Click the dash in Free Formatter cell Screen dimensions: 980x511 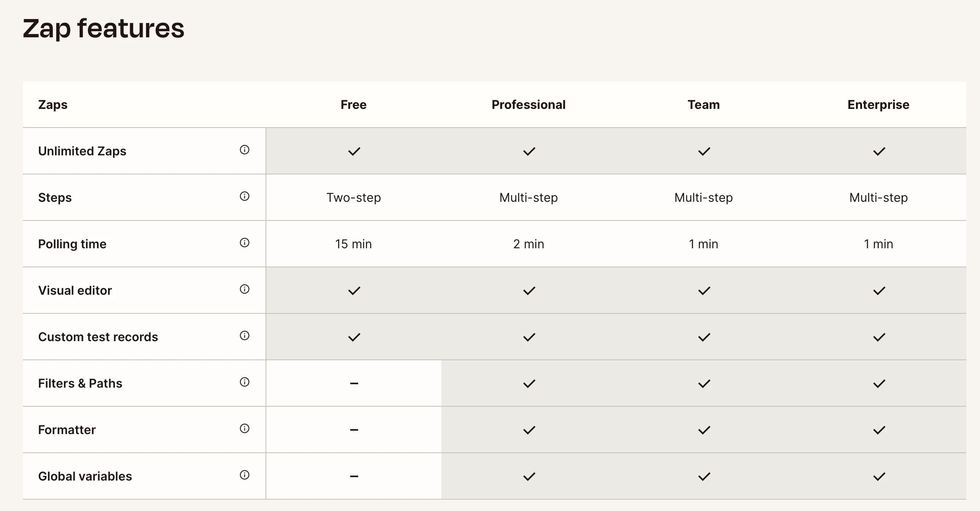point(354,430)
